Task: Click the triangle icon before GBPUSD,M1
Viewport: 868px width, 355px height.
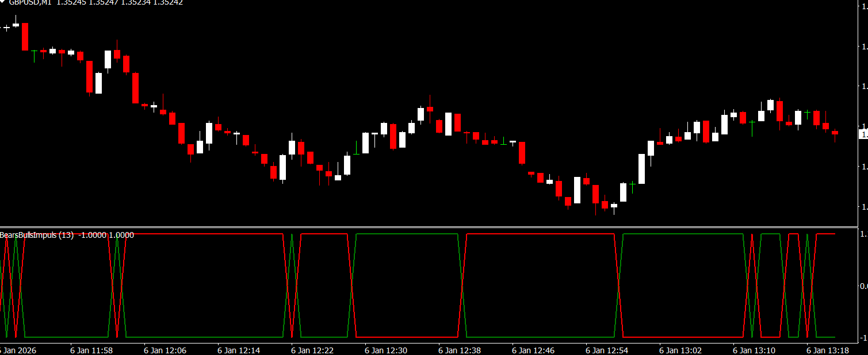Action: [x=3, y=2]
